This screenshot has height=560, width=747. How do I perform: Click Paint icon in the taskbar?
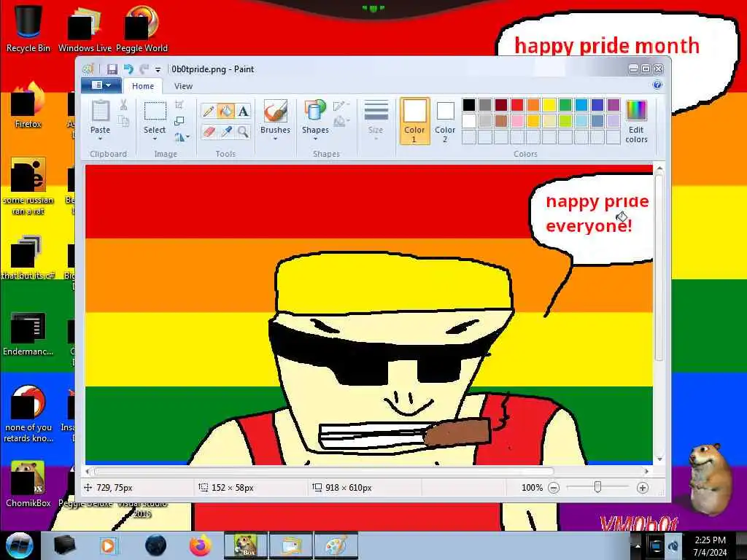click(336, 545)
